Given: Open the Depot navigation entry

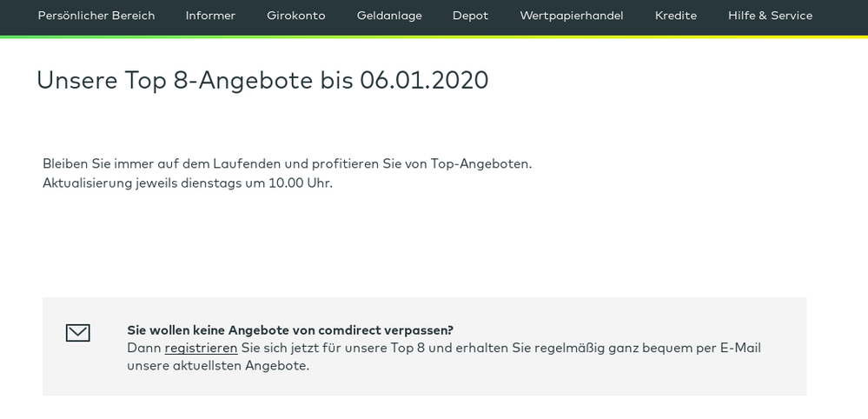Looking at the screenshot, I should pos(470,16).
